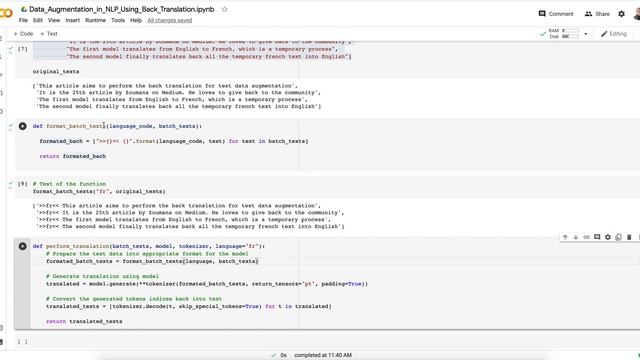Click the connected checkmark beside RAM
The width and height of the screenshot is (640, 360).
[x=543, y=34]
